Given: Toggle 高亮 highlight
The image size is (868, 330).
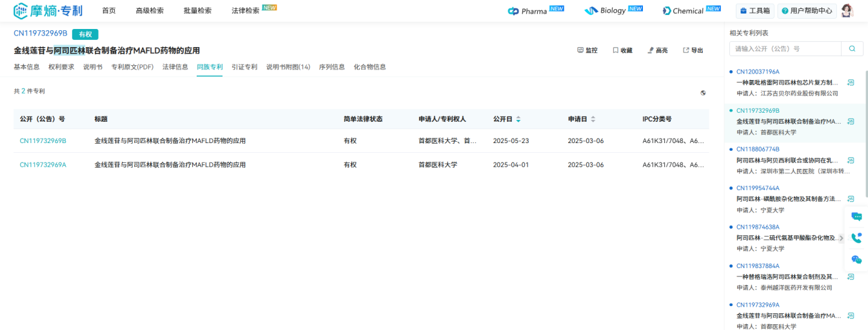Looking at the screenshot, I should pos(658,50).
